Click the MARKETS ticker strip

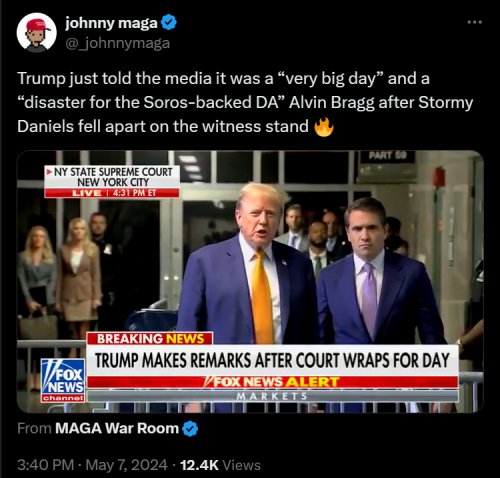pos(273,396)
